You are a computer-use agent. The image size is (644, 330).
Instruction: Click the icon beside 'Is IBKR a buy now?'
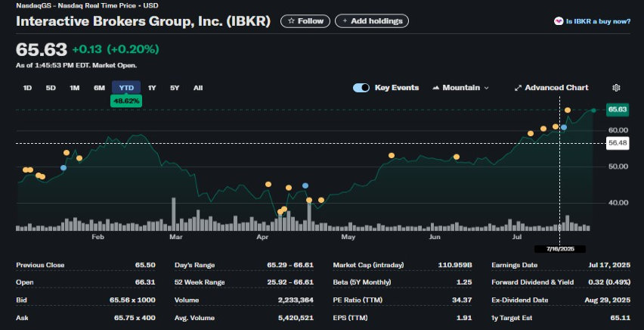(559, 21)
